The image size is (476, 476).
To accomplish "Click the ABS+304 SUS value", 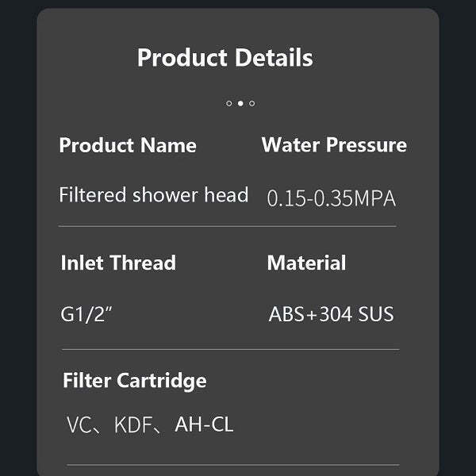I will pyautogui.click(x=331, y=314).
